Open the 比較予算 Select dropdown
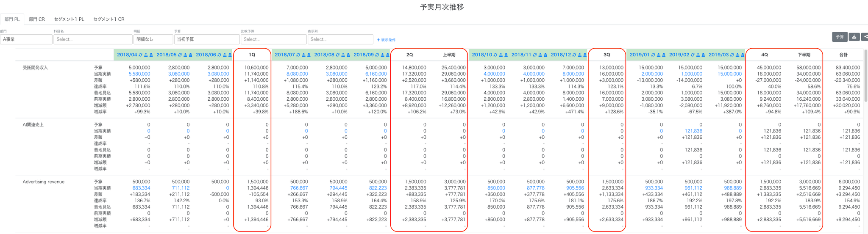 pos(274,39)
